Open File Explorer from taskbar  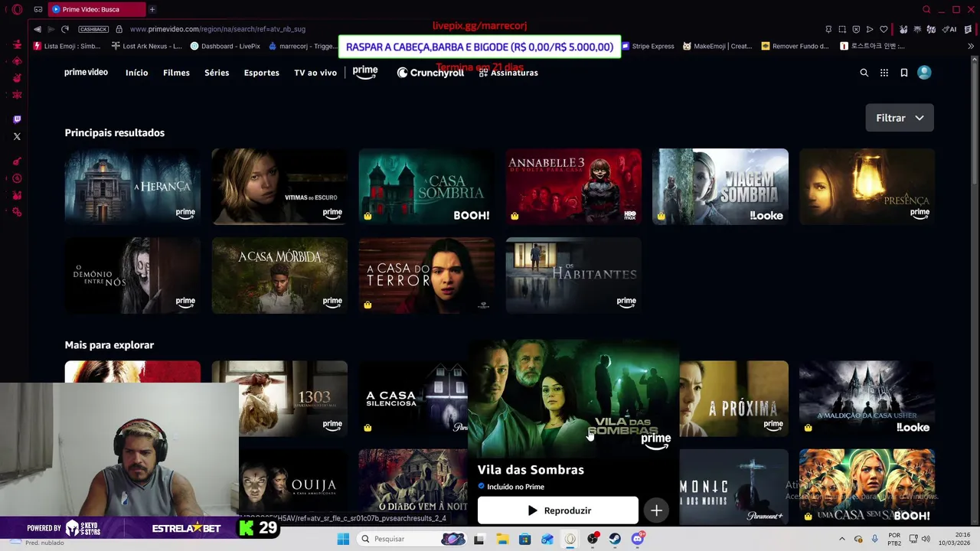coord(502,539)
